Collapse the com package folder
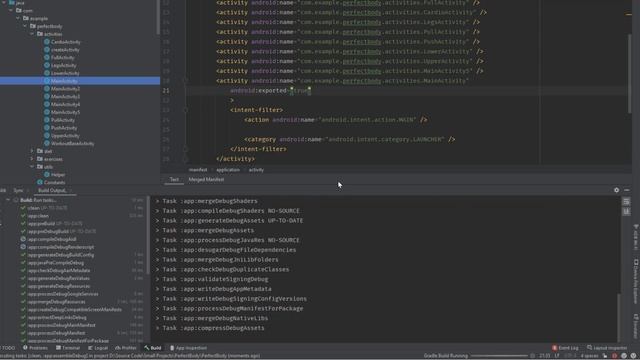Image resolution: width=640 pixels, height=360 pixels. pyautogui.click(x=11, y=11)
